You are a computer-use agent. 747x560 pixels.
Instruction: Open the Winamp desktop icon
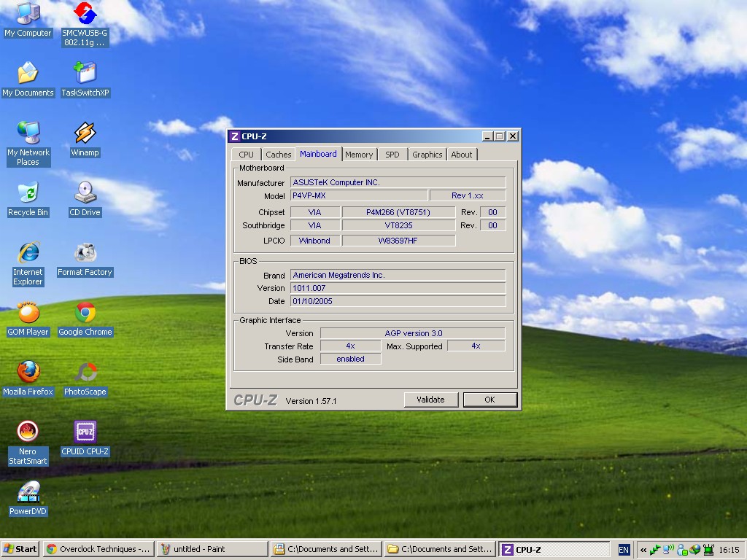point(85,133)
